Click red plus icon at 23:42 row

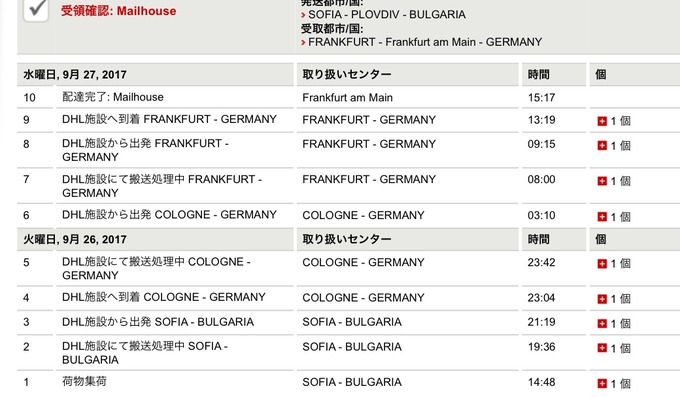click(602, 263)
